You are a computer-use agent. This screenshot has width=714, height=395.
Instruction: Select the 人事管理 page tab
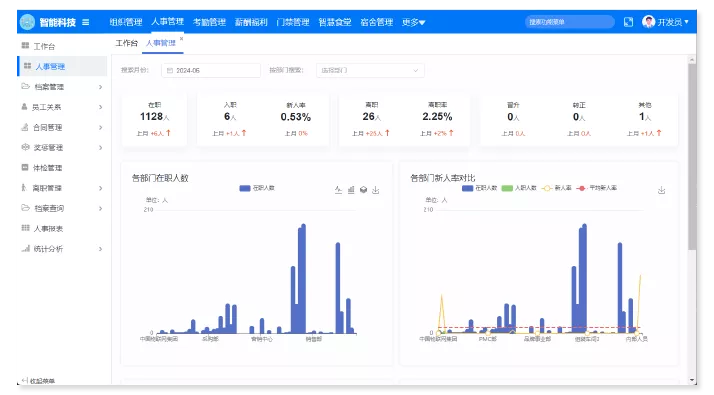tap(161, 43)
